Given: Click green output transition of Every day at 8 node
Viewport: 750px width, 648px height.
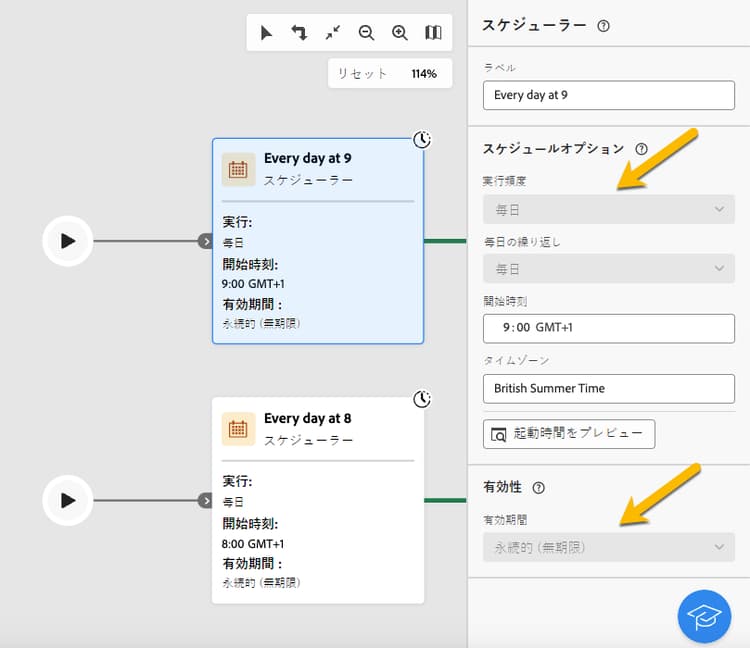Looking at the screenshot, I should 445,501.
